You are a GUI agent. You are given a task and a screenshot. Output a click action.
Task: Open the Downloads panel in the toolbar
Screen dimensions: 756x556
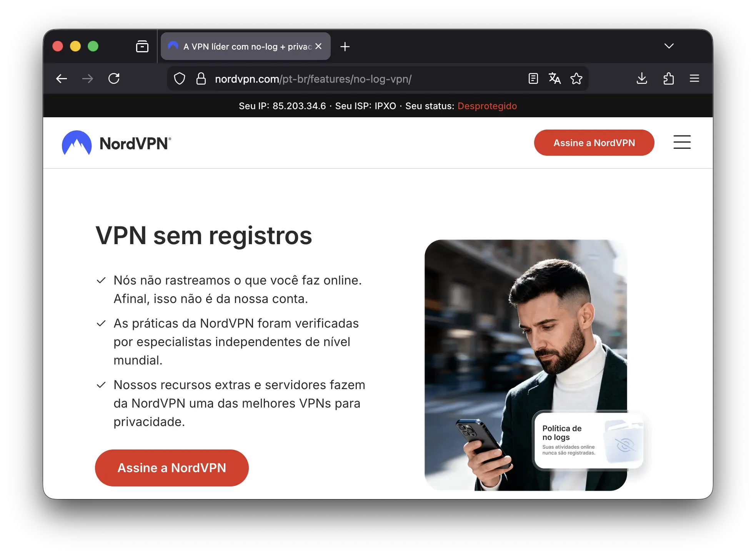(x=641, y=78)
